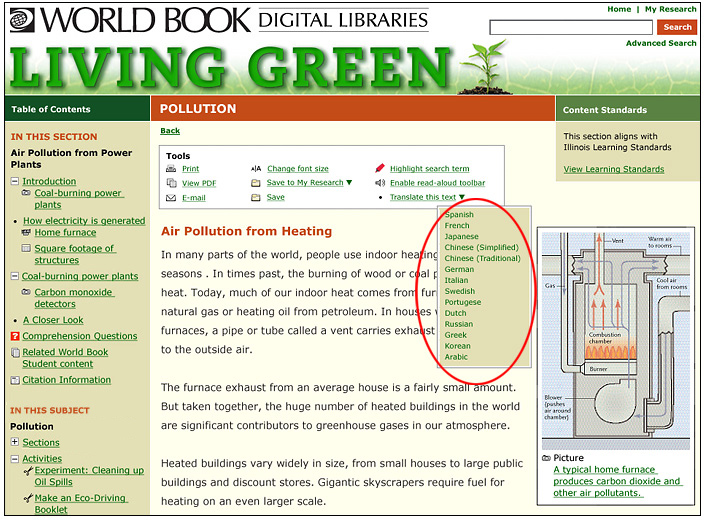Open Citation Information link

[67, 380]
